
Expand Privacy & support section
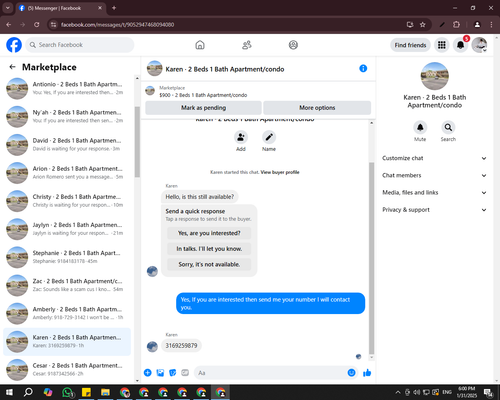tap(434, 210)
